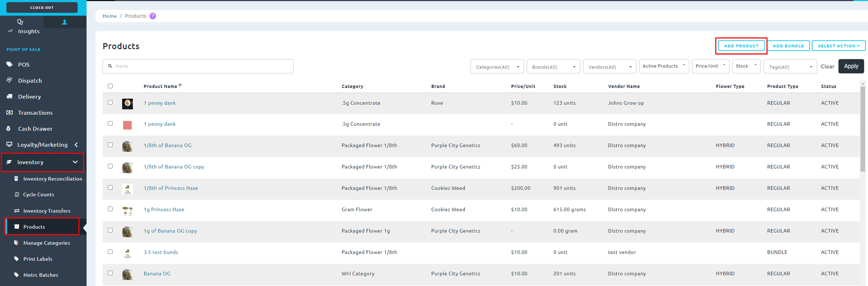This screenshot has width=868, height=286.
Task: Check the box for 1/8th of Banana OG
Action: pyautogui.click(x=110, y=145)
